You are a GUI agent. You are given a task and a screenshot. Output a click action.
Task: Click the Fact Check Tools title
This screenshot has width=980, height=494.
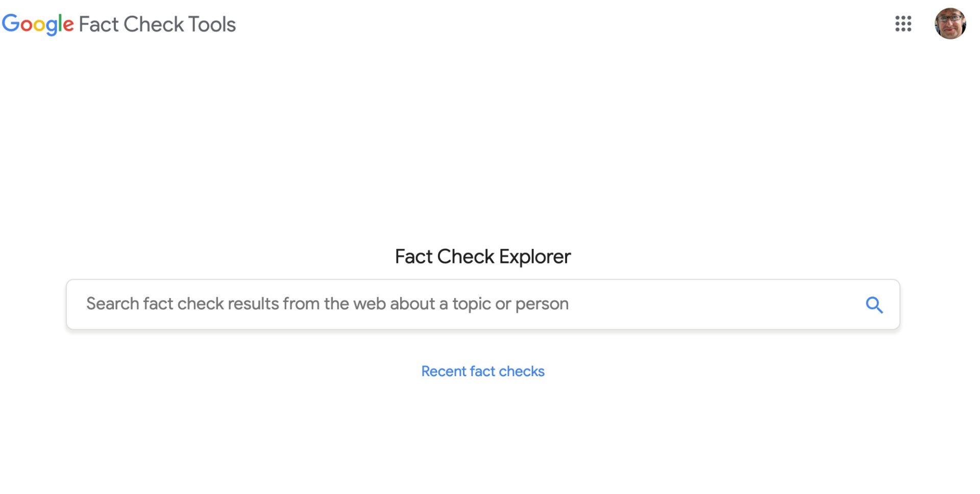coord(157,24)
